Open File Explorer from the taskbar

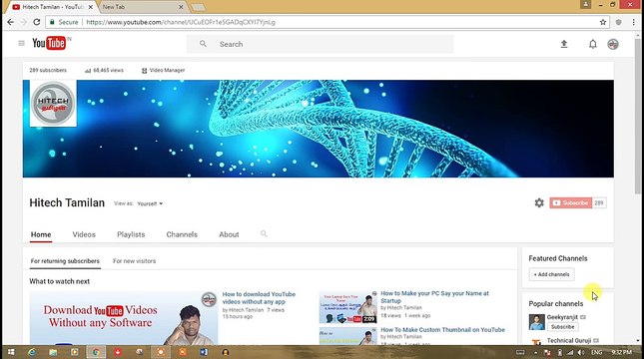click(x=53, y=352)
